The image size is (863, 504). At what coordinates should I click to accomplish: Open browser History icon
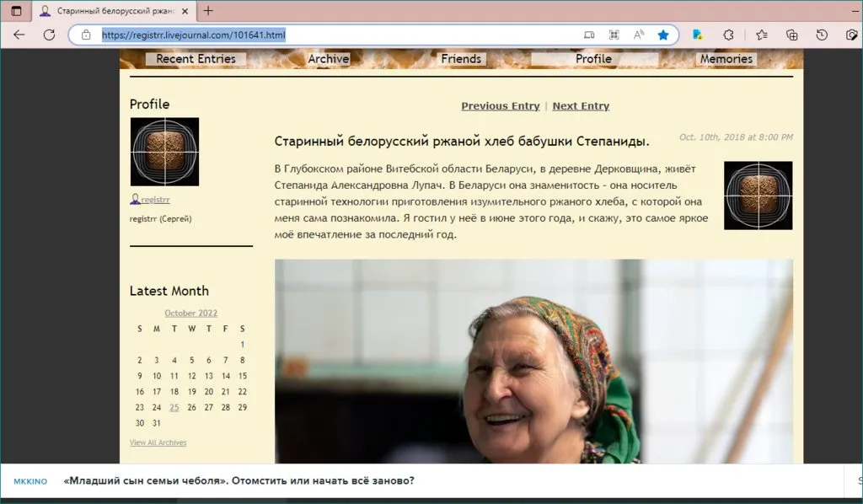click(822, 35)
